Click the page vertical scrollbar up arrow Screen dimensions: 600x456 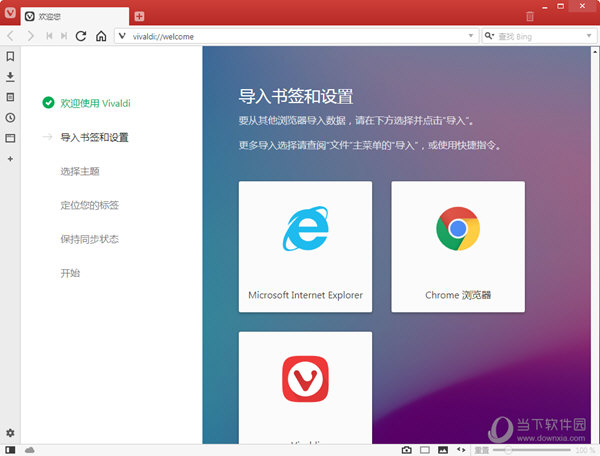pos(595,51)
